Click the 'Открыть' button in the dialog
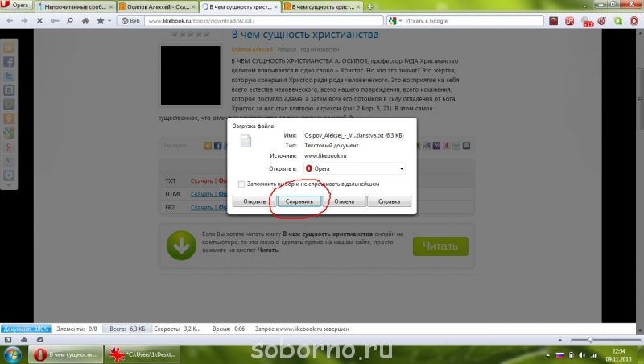The width and height of the screenshot is (644, 364). 254,201
